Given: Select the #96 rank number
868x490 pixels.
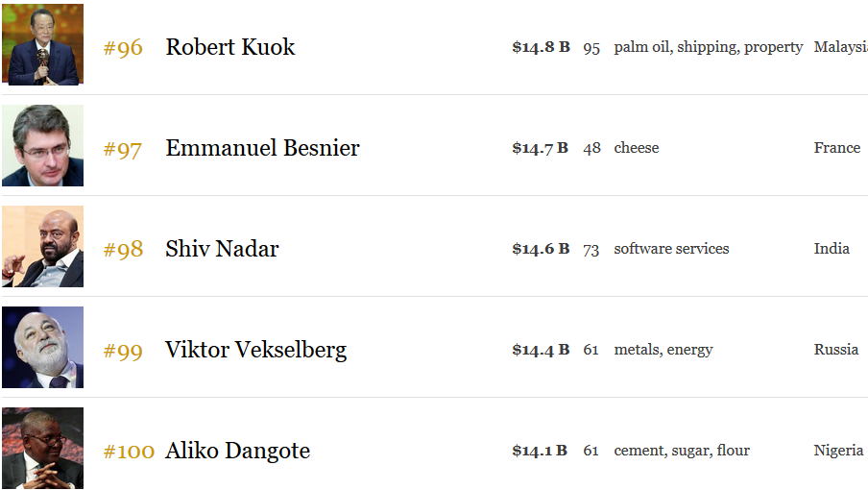Looking at the screenshot, I should point(123,48).
